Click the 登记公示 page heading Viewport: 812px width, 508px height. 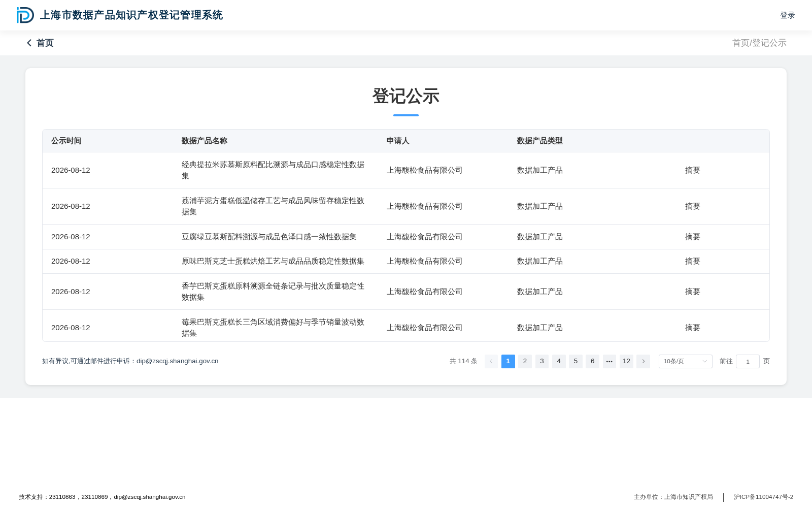coord(406,96)
